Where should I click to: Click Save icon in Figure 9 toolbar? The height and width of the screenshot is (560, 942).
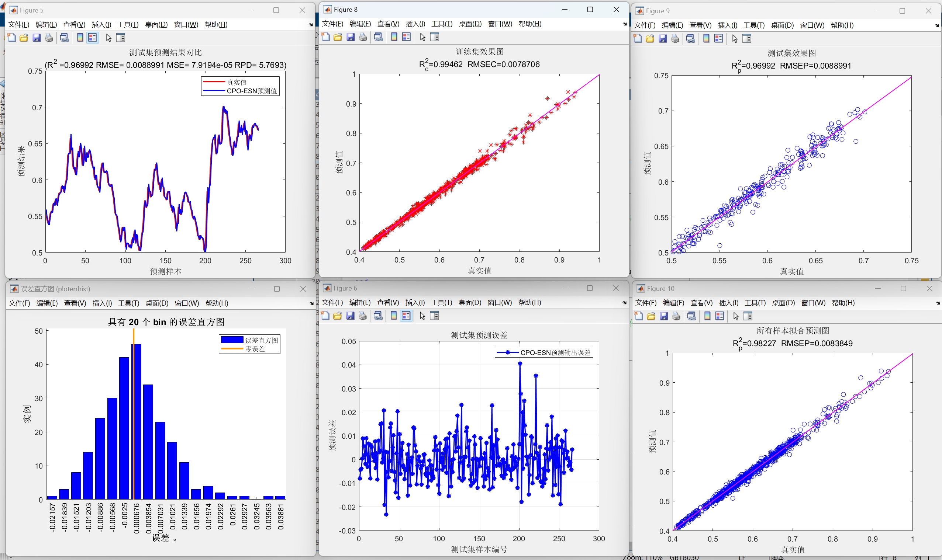pyautogui.click(x=663, y=38)
